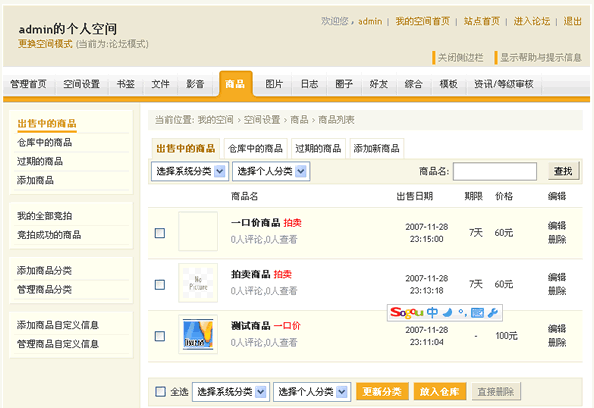594x408 pixels.
Task: Open top 选择系统分类 dropdown
Action: point(190,171)
